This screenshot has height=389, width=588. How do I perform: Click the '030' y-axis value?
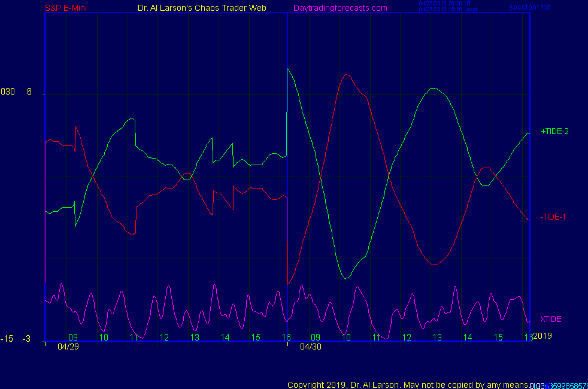tap(8, 92)
